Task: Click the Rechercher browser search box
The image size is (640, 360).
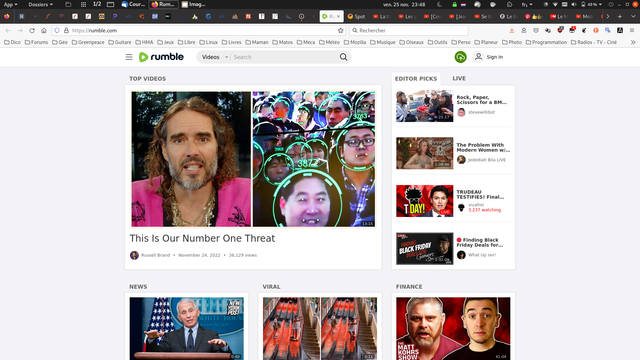Action: tap(409, 30)
